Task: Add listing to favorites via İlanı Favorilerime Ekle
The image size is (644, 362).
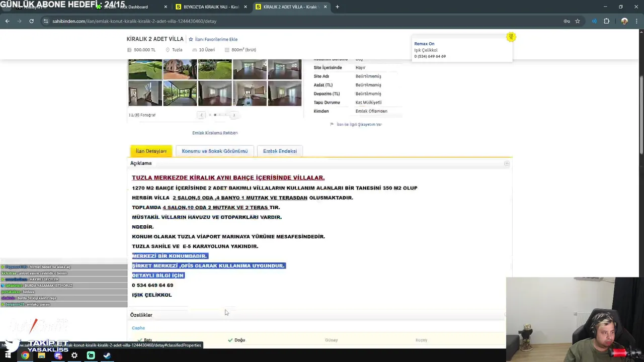Action: [216, 39]
